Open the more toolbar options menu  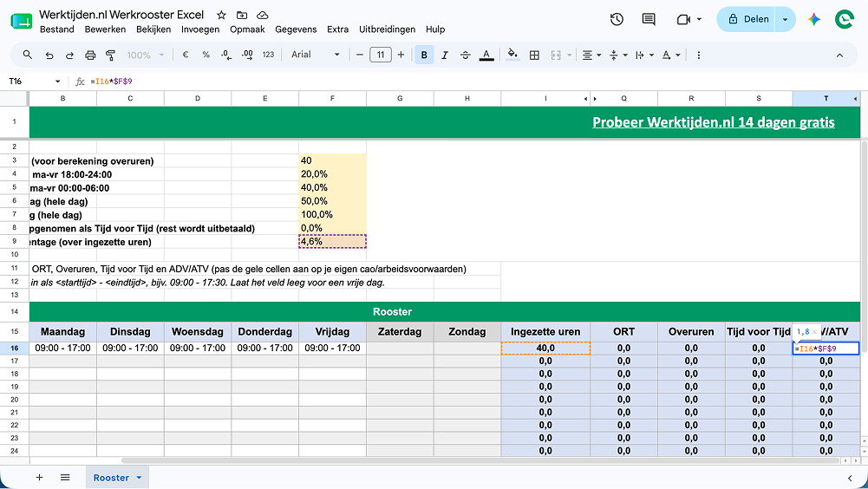(699, 55)
